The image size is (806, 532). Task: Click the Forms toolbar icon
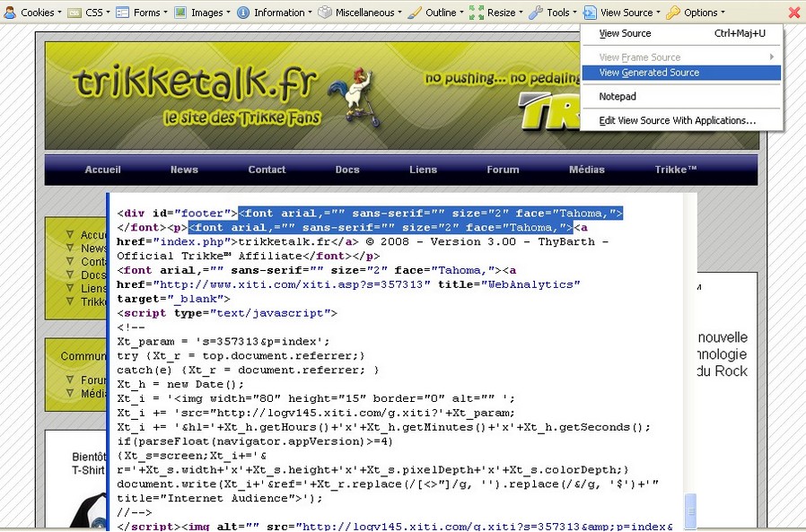point(122,13)
